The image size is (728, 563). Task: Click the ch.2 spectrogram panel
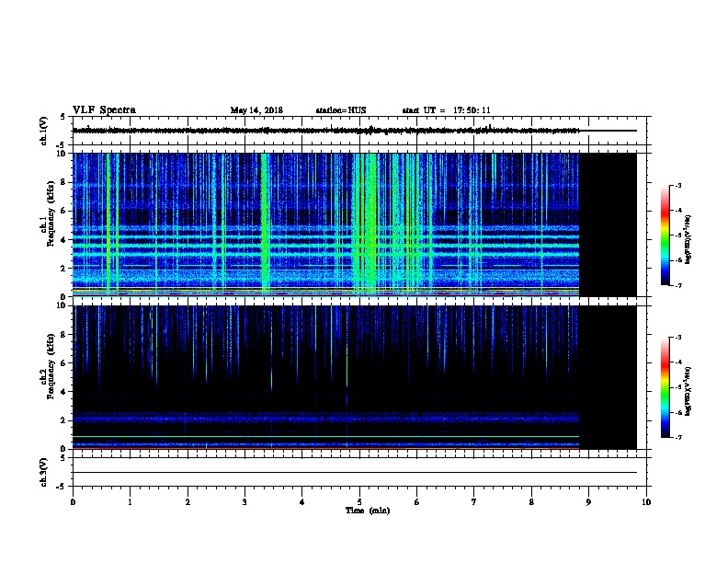pos(354,377)
